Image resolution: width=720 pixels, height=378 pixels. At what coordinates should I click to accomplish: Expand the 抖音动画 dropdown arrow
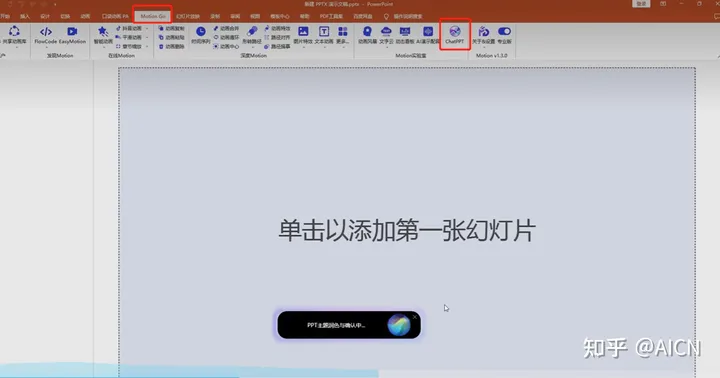point(147,28)
